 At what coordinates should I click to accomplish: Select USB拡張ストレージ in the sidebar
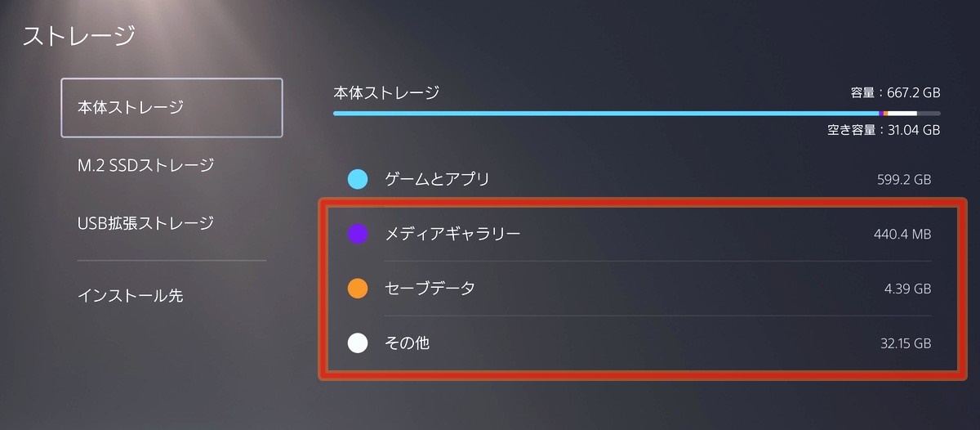(145, 222)
